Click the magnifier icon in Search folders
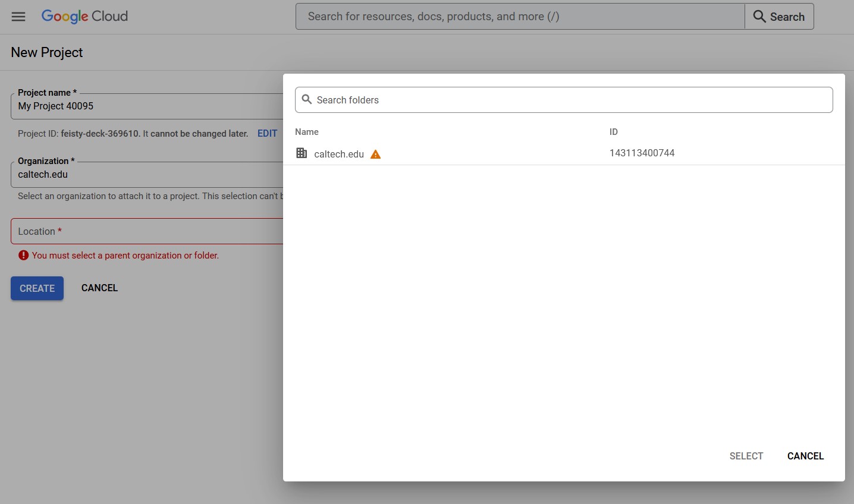This screenshot has width=854, height=504. [307, 99]
